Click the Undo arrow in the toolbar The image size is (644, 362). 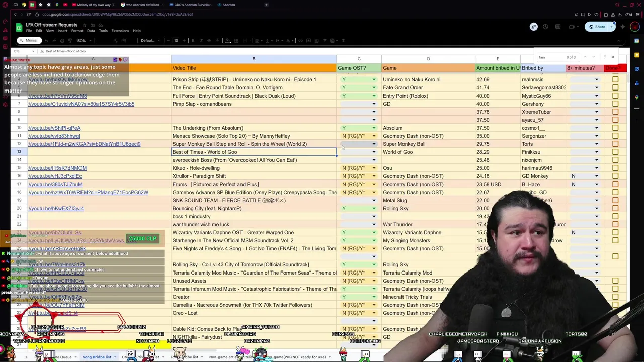point(46,41)
